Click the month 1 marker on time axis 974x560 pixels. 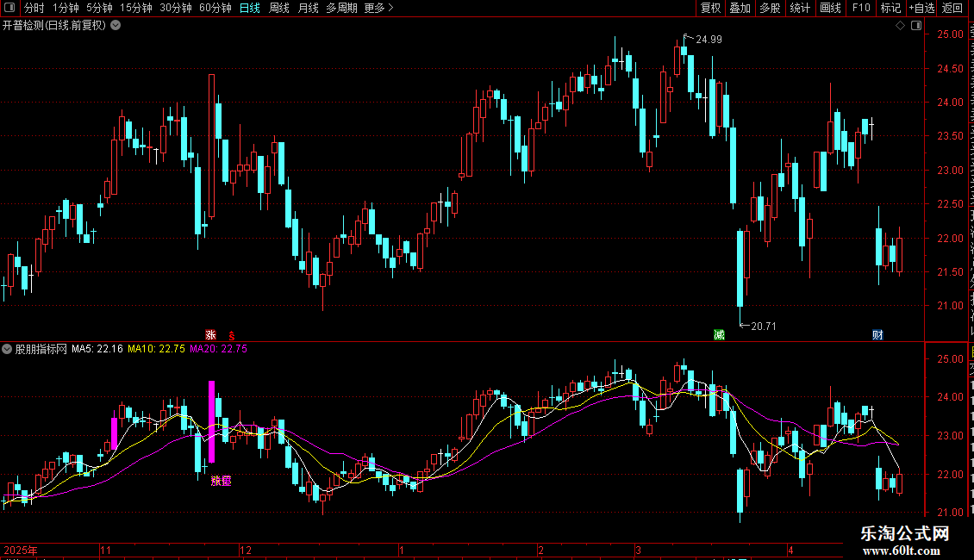click(402, 550)
